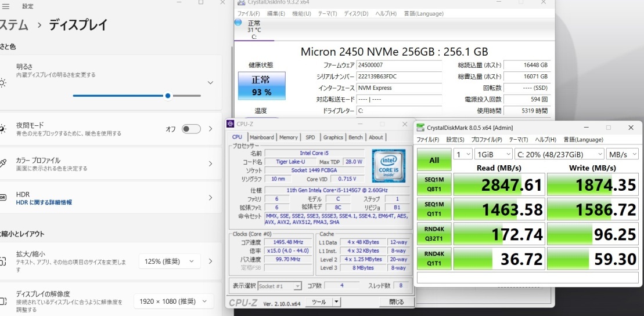Open HDR に関する詳細情報 link
Screen dimensions: 644x316
coord(44,202)
